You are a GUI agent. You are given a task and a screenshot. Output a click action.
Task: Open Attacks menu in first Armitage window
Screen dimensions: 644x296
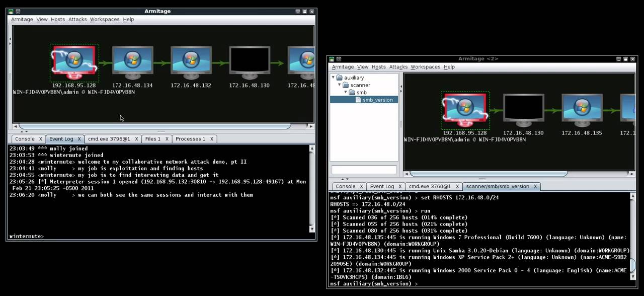click(x=77, y=19)
